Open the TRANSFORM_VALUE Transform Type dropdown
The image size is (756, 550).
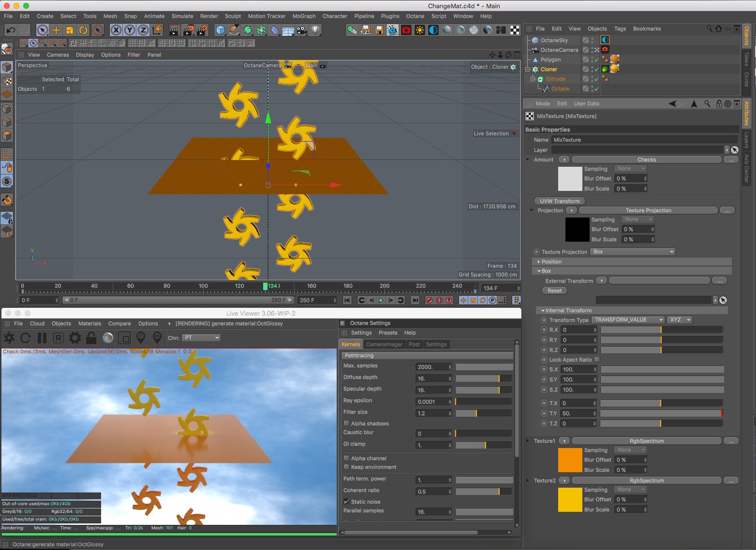point(628,320)
